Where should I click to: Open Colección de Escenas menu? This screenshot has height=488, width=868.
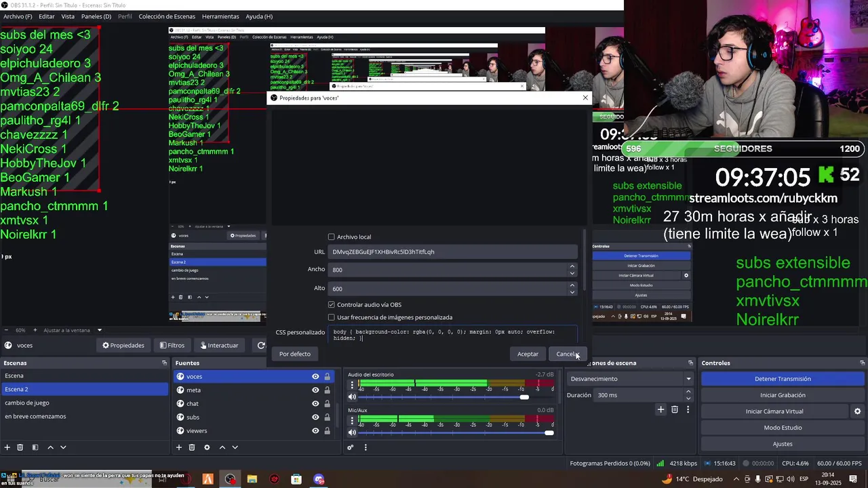(x=167, y=16)
